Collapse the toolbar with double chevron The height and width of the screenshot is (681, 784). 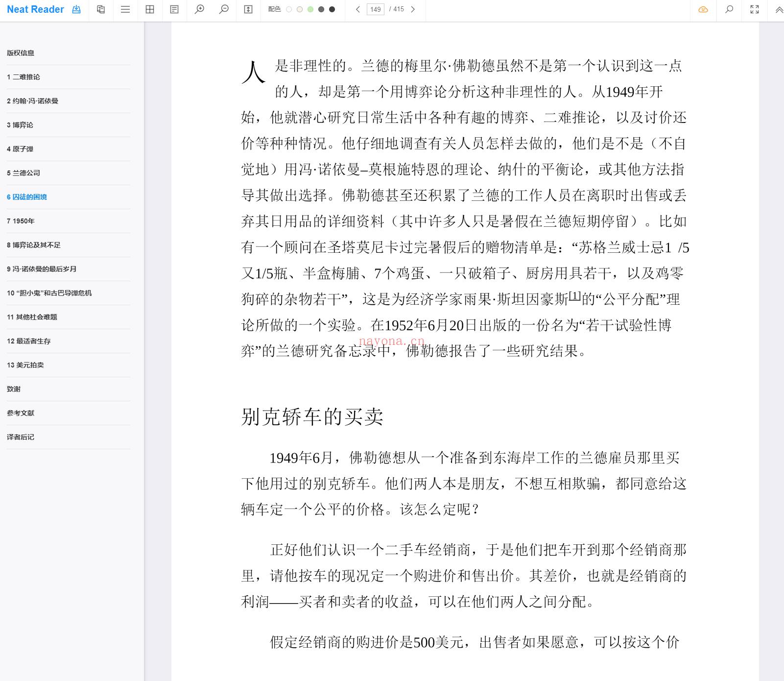pyautogui.click(x=779, y=9)
